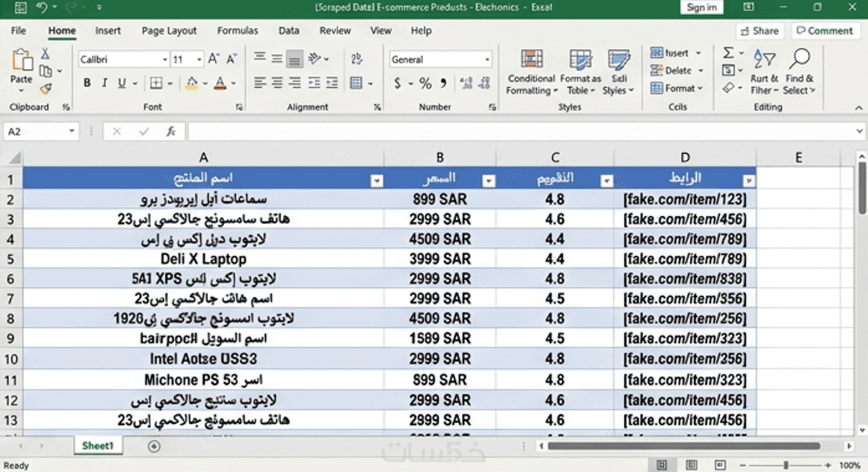Open Sort & Filter menu
This screenshot has height=472, width=868.
coord(765,72)
